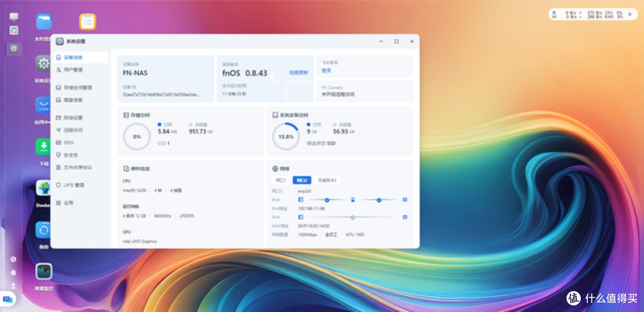Open the yellow notes app on desktop

[x=88, y=22]
